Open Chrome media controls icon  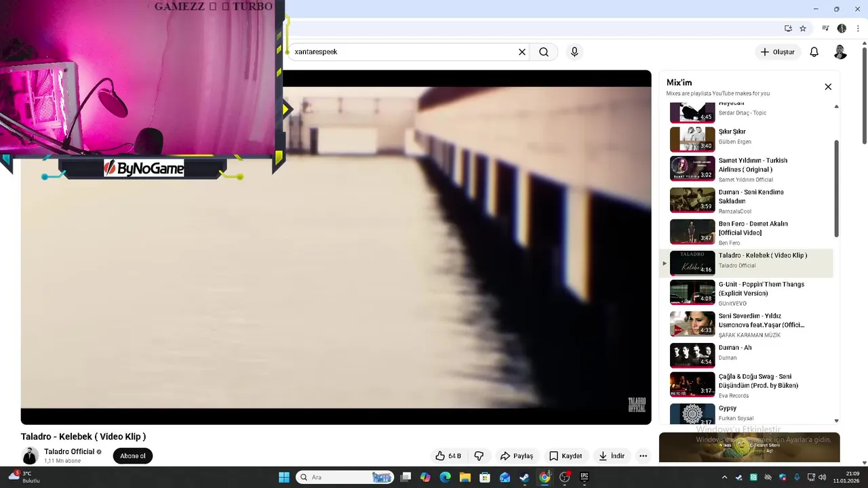point(825,28)
